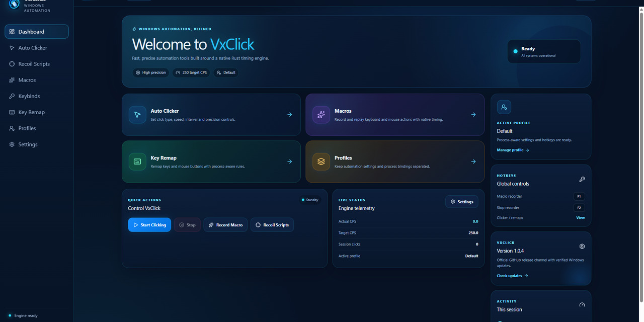Click the Engine telemetry heading
Screen dimensions: 644x322
click(x=357, y=208)
